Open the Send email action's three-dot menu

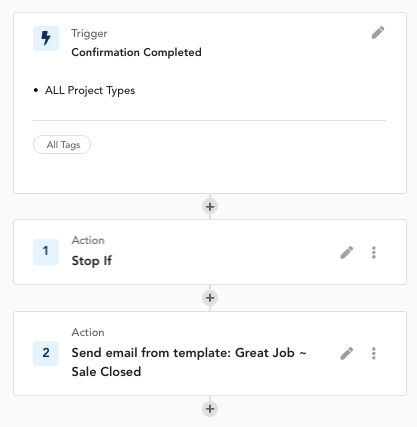[374, 353]
